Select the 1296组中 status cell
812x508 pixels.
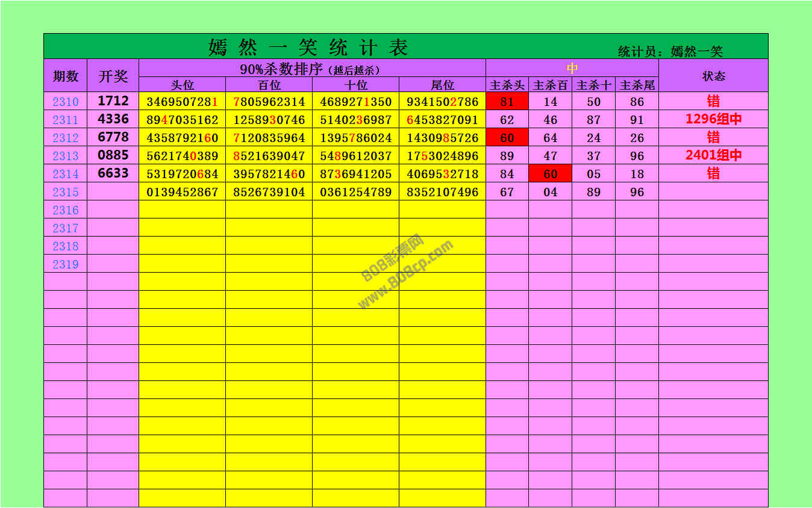(x=713, y=119)
